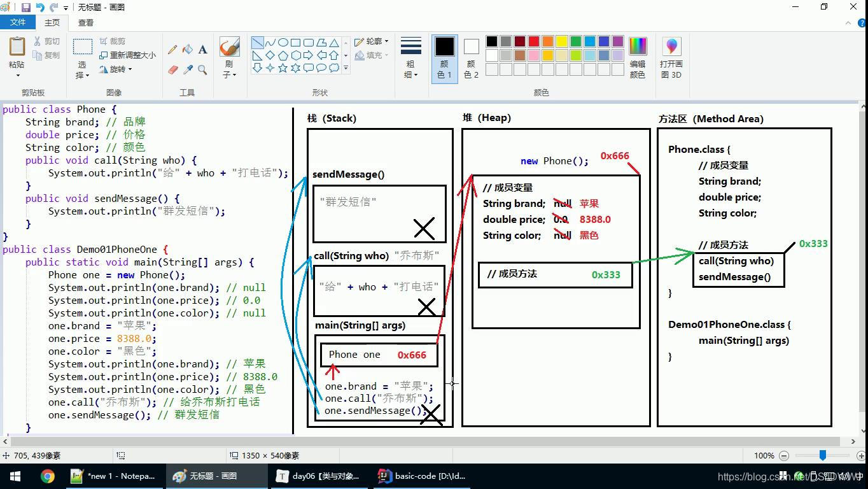The image size is (868, 489).
Task: Choose the Oval shape
Action: [283, 43]
